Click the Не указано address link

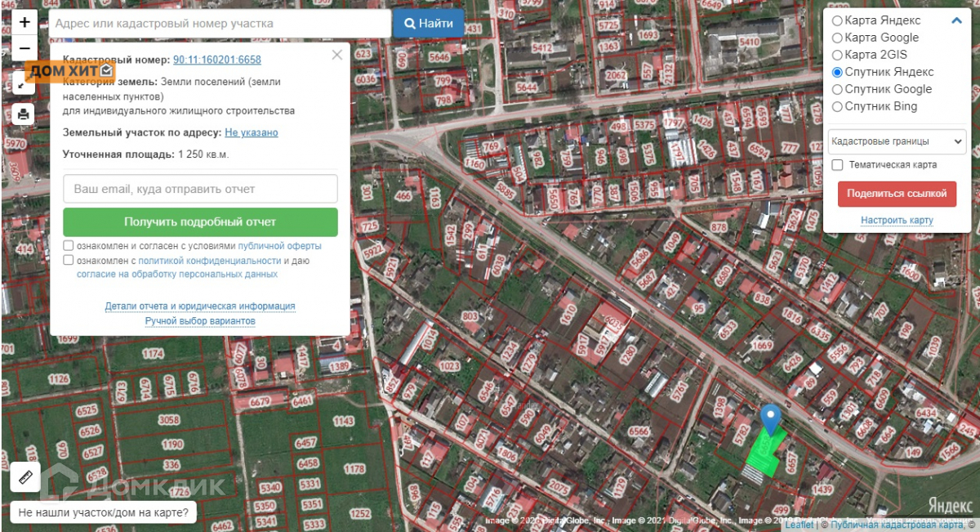pos(252,132)
